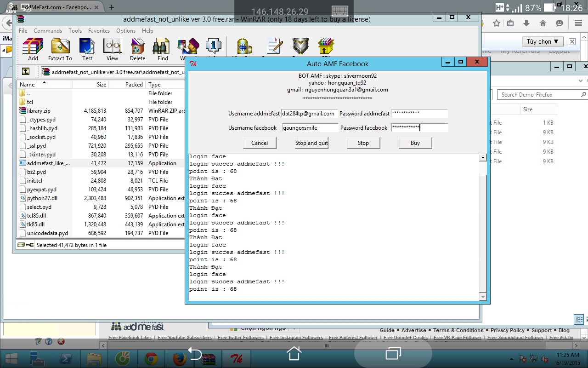Open the Favorites menu

pyautogui.click(x=99, y=31)
